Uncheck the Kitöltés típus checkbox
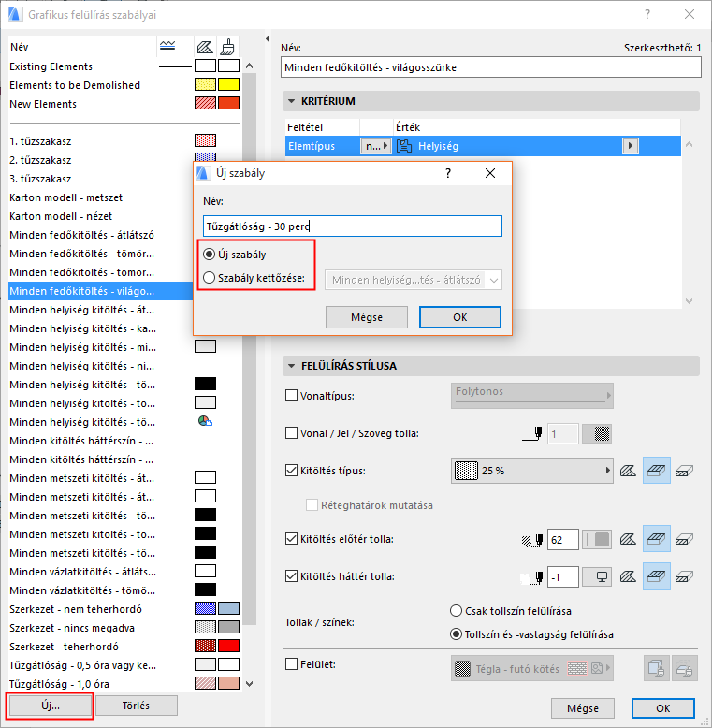The image size is (712, 728). point(292,471)
